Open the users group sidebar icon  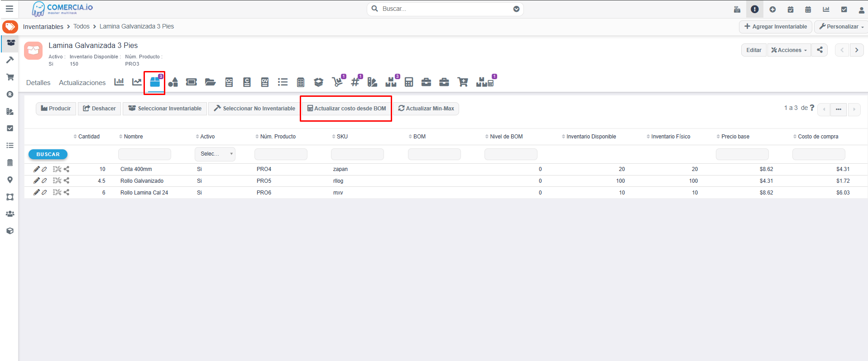tap(10, 214)
